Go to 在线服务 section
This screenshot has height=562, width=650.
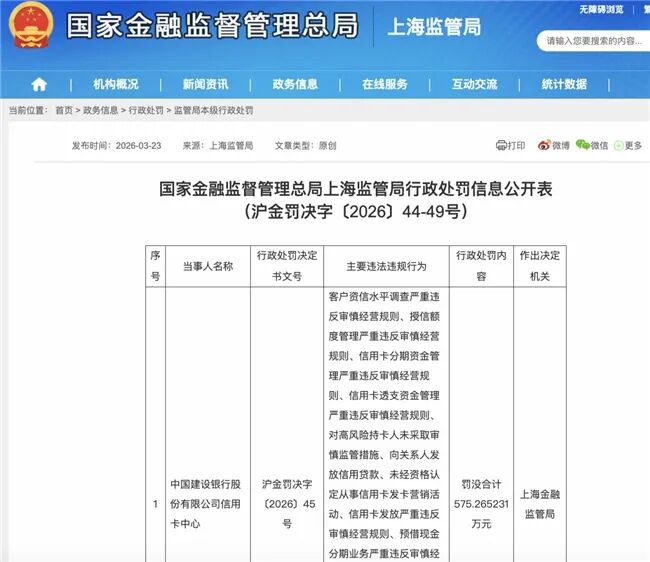tap(385, 84)
